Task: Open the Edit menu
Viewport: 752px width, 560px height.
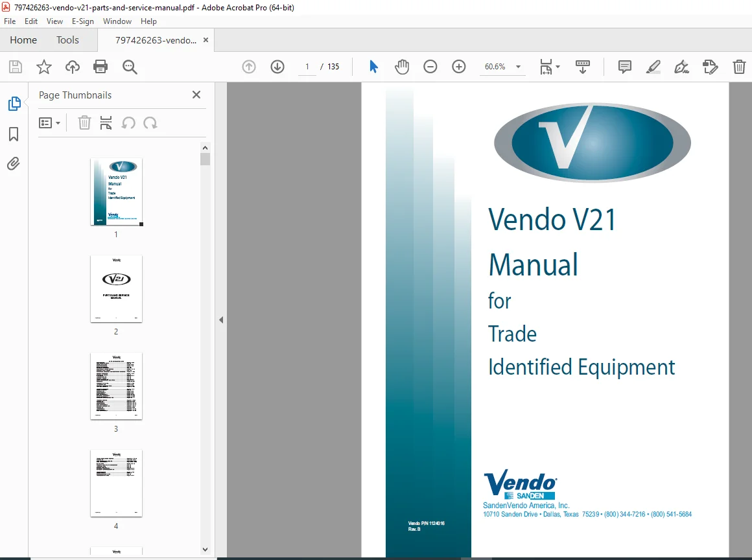Action: tap(31, 21)
